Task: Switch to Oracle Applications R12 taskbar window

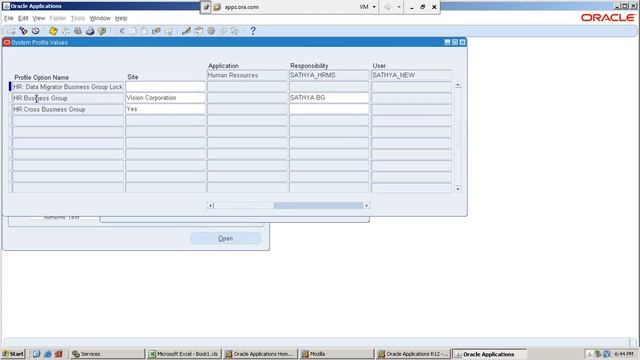Action: click(x=413, y=354)
